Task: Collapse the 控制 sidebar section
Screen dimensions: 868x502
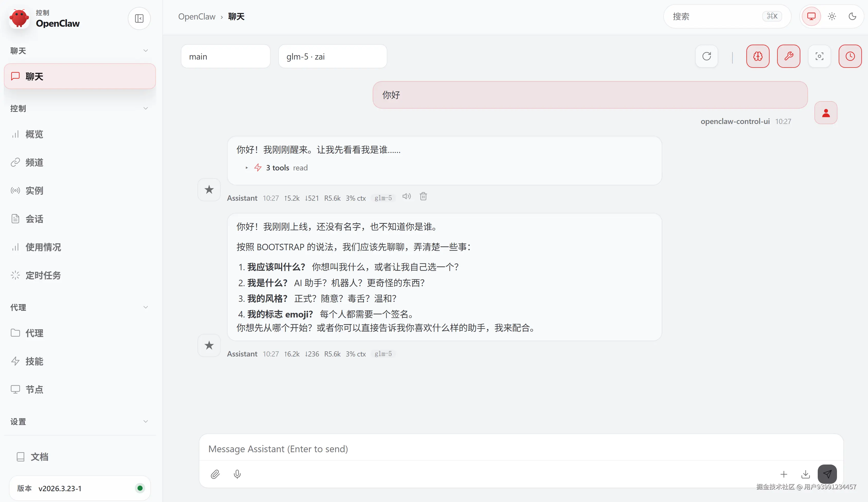Action: click(146, 108)
